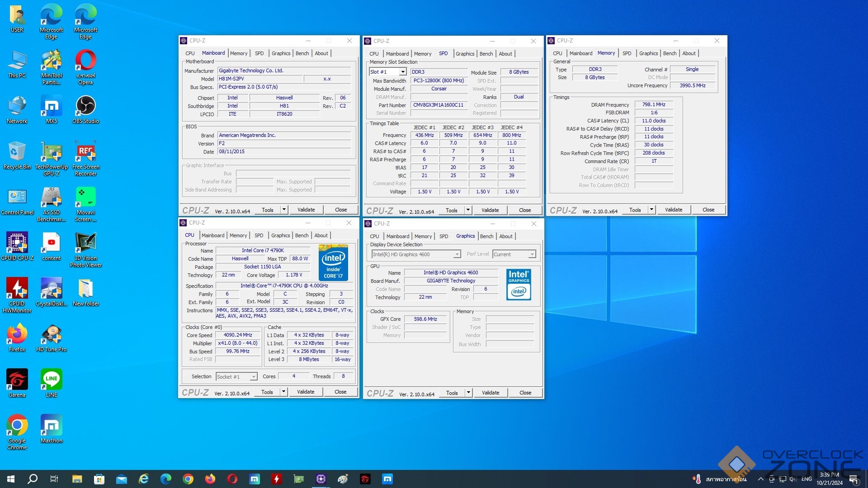Switch to Memory tab in SPD window
Viewport: 868px width, 488px height.
(x=423, y=54)
